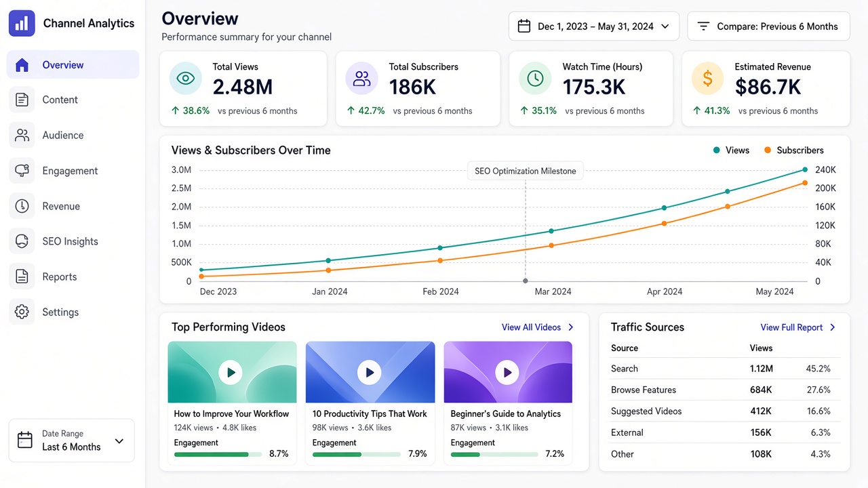
Task: Click the Total Subscribers people icon
Action: point(361,79)
